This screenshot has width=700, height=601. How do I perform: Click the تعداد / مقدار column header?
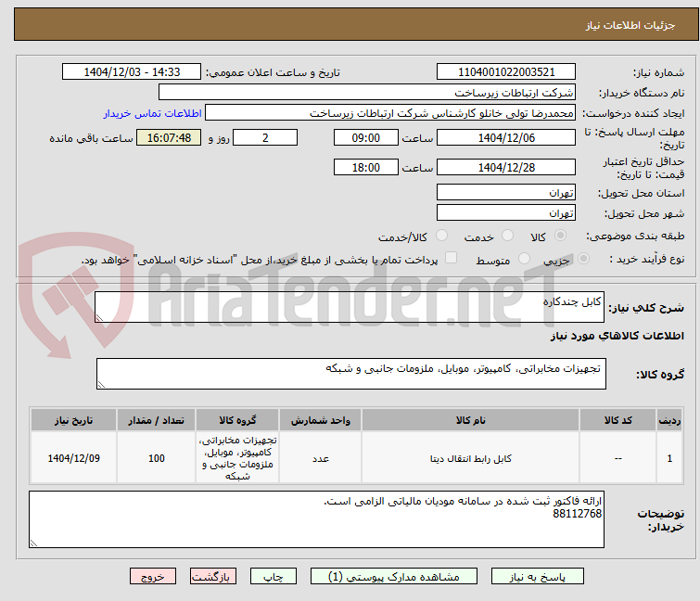point(157,420)
